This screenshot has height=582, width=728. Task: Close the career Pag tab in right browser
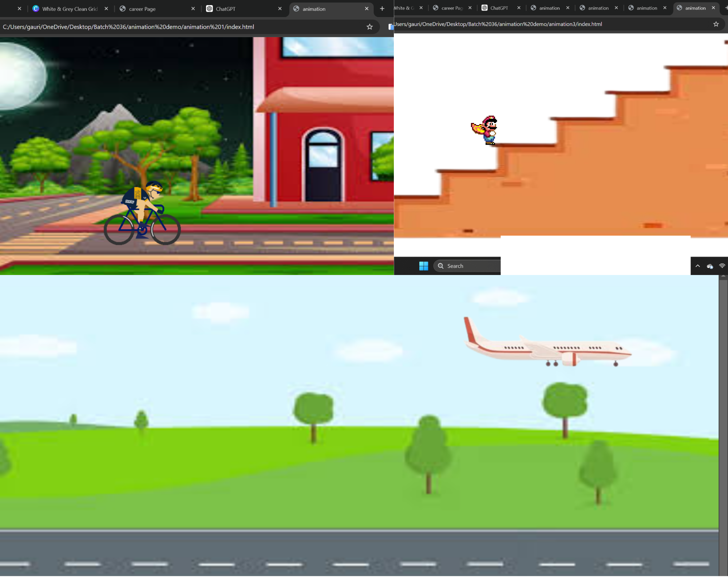click(470, 8)
